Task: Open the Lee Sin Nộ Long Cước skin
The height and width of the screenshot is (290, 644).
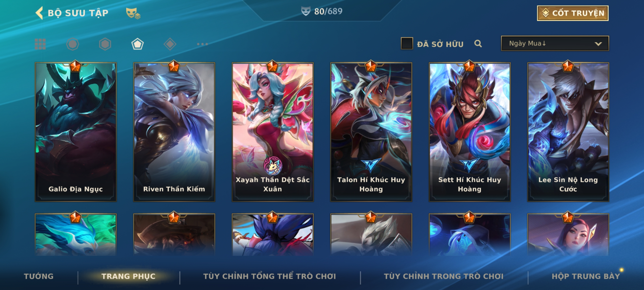Action: click(x=568, y=132)
